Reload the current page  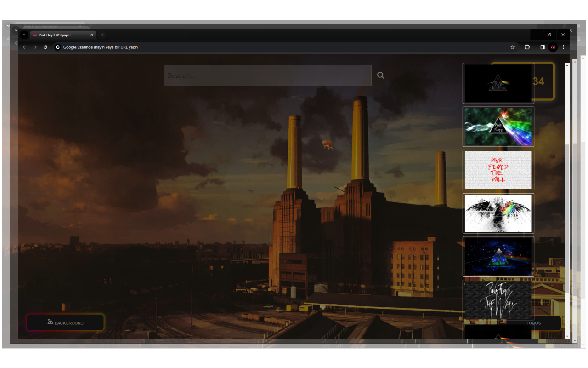(45, 47)
